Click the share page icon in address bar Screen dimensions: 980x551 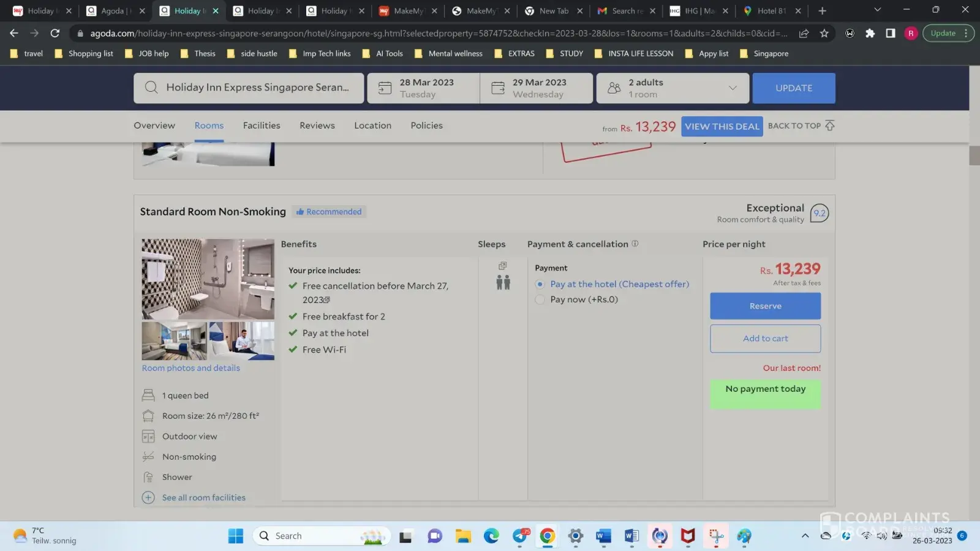tap(804, 33)
